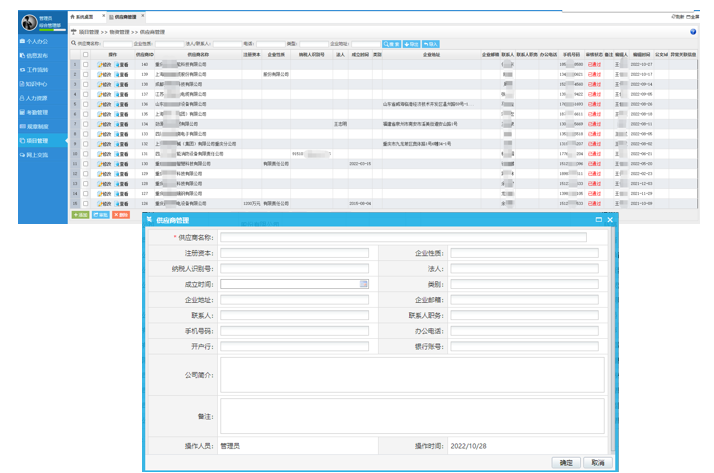Click the blue help question mark icon
The image size is (714, 473).
693,32
